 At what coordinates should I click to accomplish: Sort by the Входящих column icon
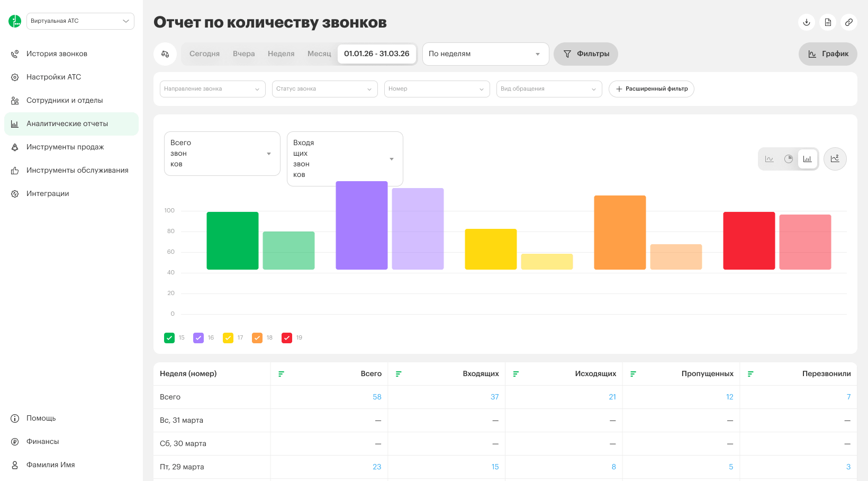coord(399,374)
